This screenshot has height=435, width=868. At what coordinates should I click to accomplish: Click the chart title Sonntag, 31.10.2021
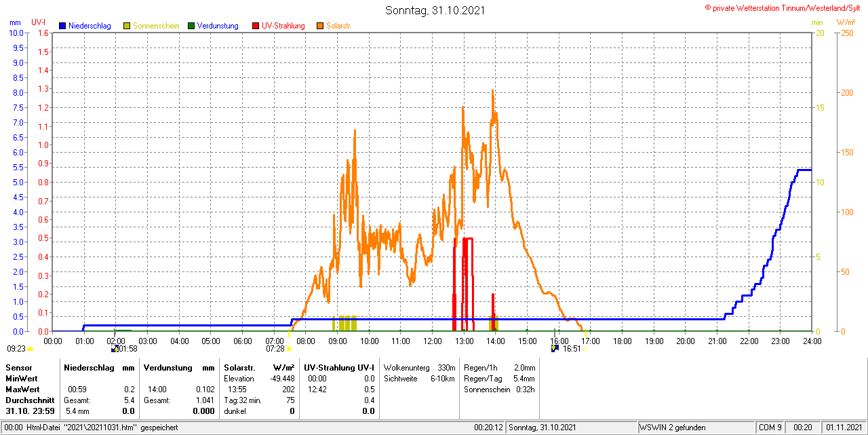tap(435, 10)
